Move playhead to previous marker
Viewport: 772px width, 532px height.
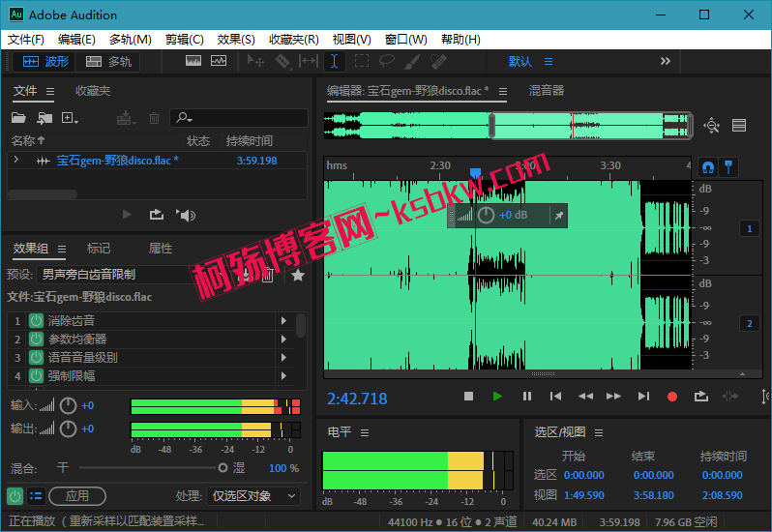point(556,397)
